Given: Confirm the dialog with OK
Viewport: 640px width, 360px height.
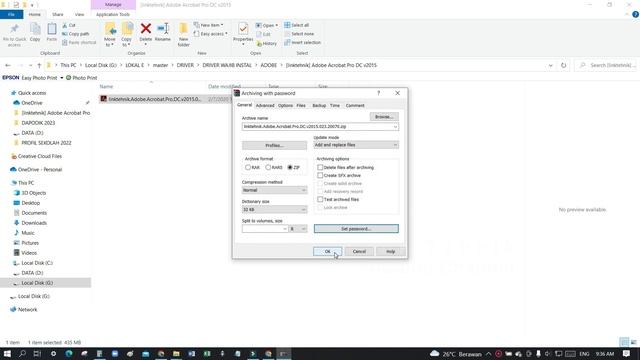Looking at the screenshot, I should pyautogui.click(x=327, y=251).
